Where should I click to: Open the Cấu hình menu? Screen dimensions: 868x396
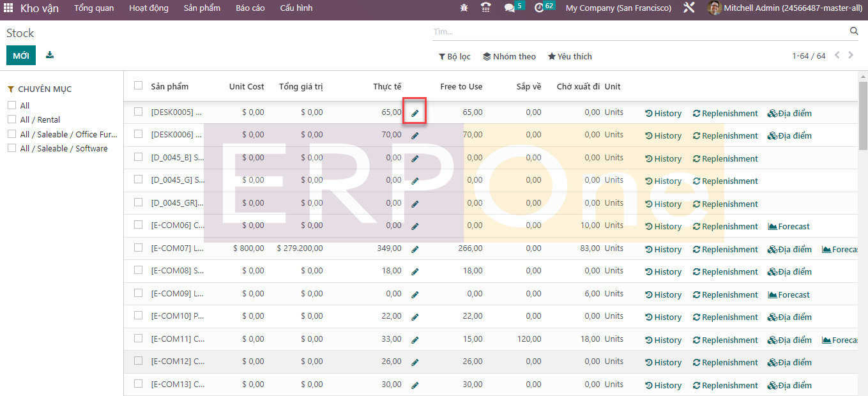coord(296,8)
